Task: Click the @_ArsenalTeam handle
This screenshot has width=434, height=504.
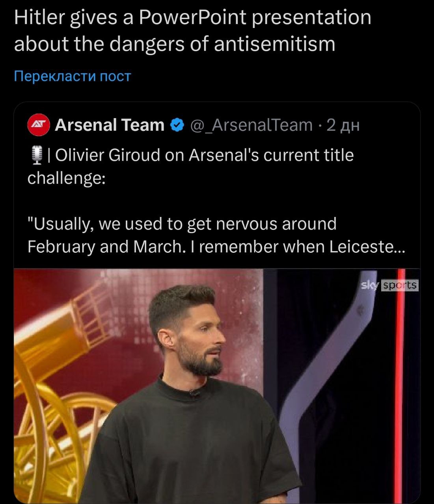Action: (x=251, y=125)
